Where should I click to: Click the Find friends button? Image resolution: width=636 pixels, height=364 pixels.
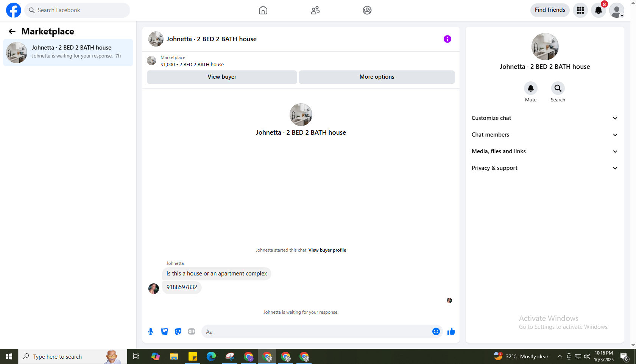(x=550, y=10)
